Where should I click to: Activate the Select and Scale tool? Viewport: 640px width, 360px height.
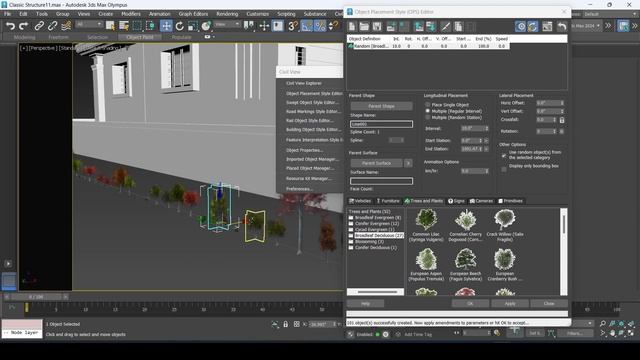coord(193,26)
